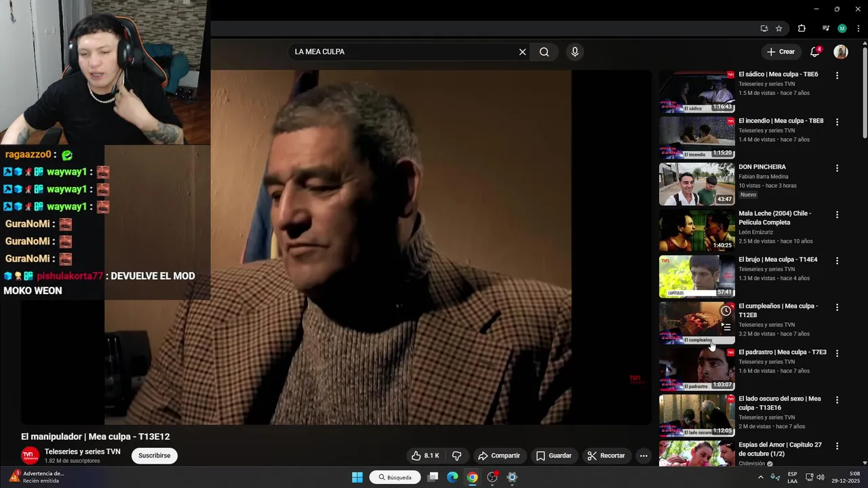
Task: Add El cumpleaños to queue icon
Action: click(x=726, y=327)
